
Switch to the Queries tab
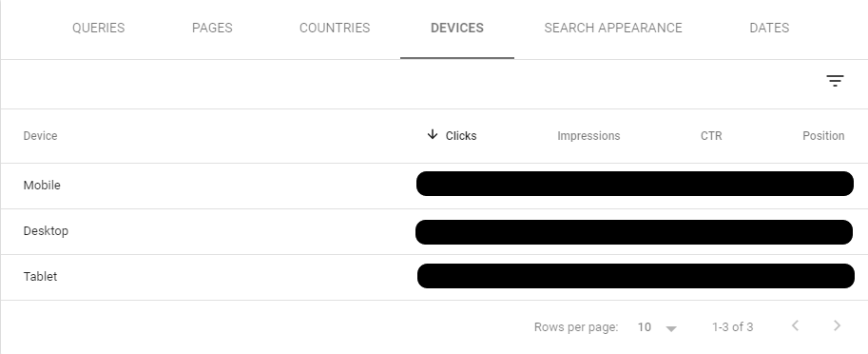click(99, 29)
